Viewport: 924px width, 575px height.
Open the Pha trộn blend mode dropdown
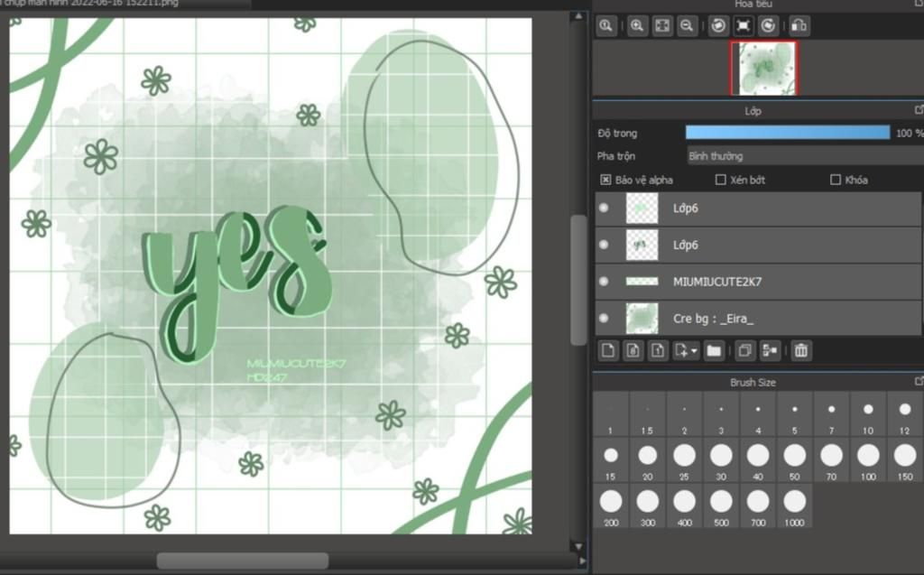[x=803, y=156]
